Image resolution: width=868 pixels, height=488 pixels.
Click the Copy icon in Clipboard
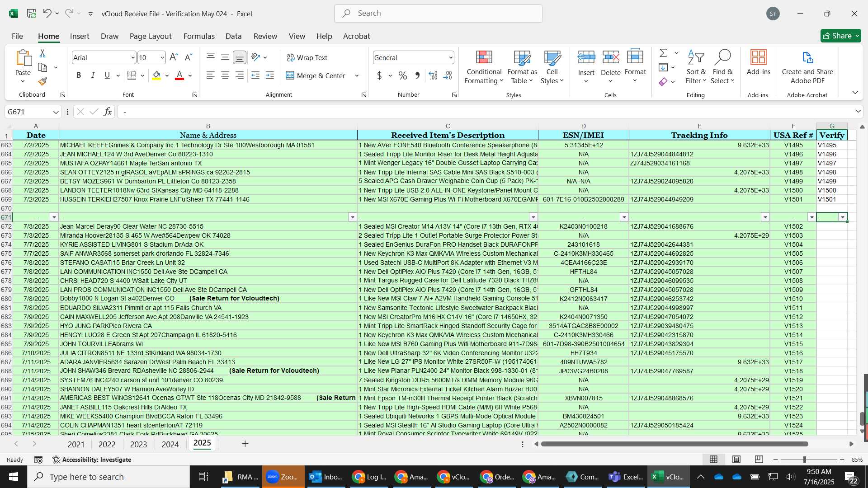pos(42,68)
